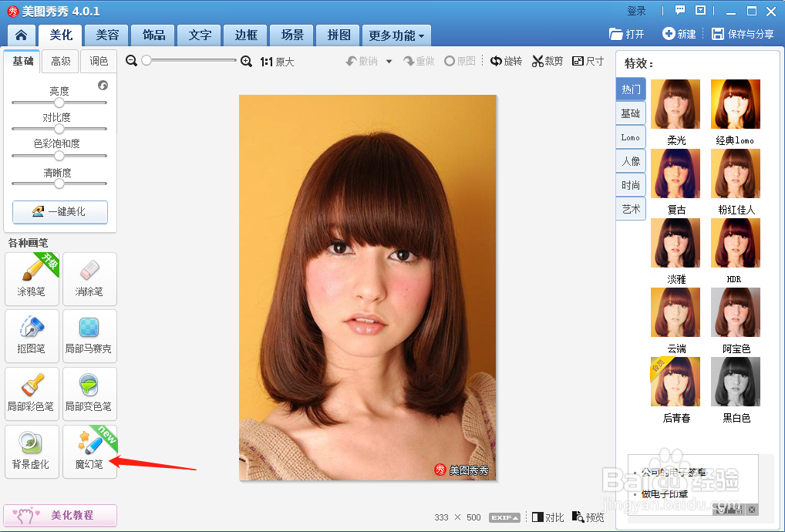Click the 一键美化 one-click beautify button

click(x=60, y=212)
